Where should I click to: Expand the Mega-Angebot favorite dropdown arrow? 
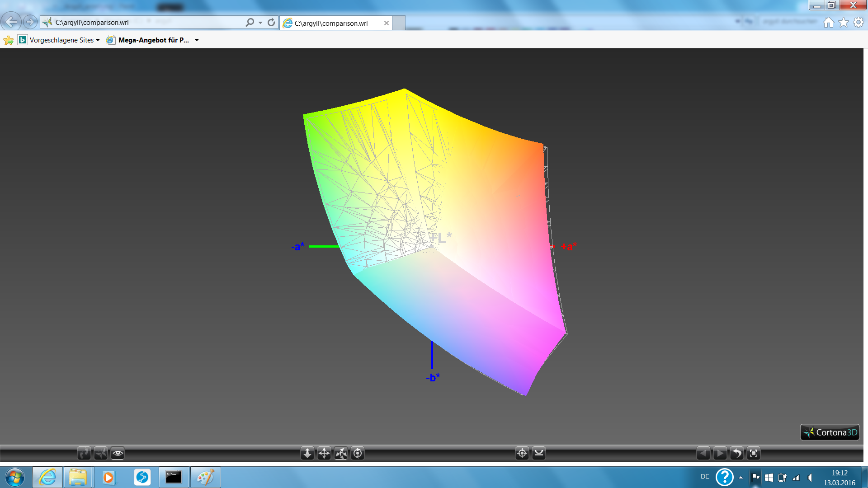click(197, 40)
